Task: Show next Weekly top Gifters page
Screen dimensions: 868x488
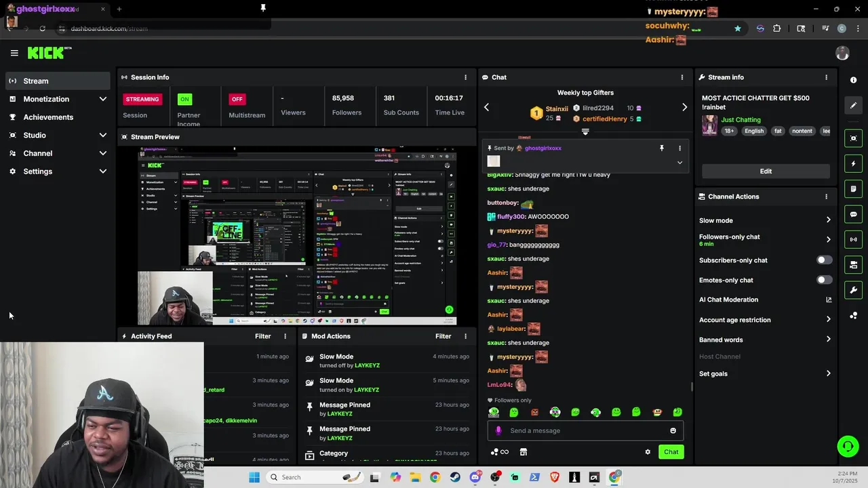Action: (x=684, y=107)
